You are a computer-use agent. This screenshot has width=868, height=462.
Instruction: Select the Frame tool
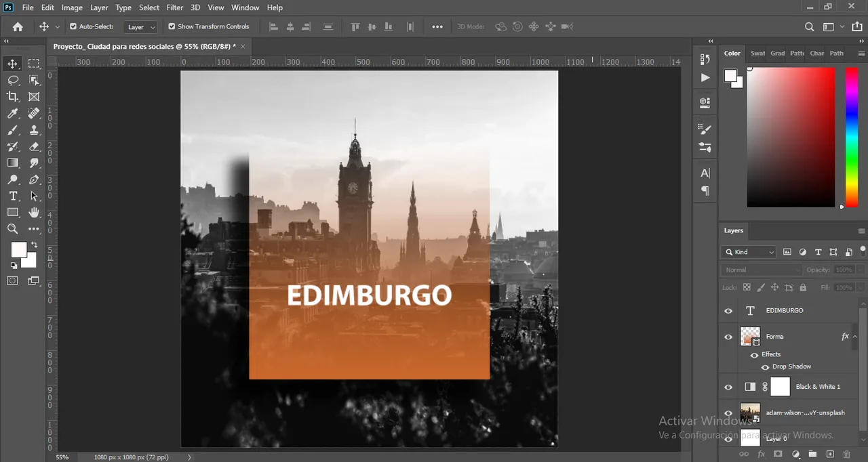34,97
